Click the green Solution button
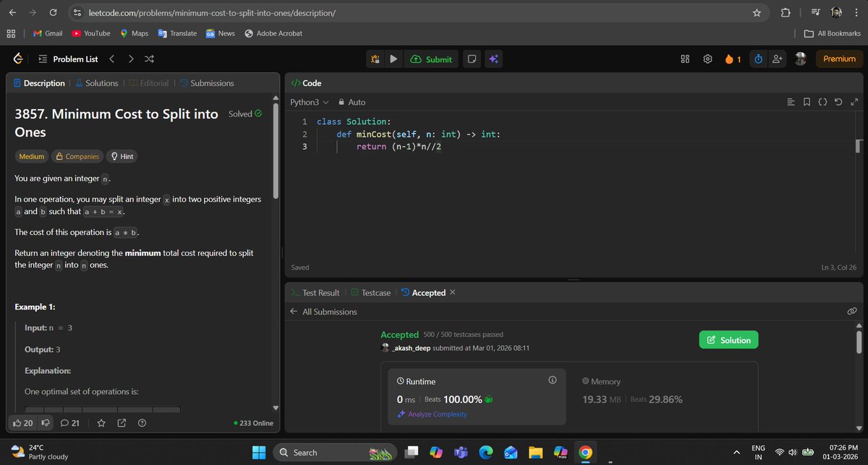Image resolution: width=868 pixels, height=465 pixels. pyautogui.click(x=729, y=340)
